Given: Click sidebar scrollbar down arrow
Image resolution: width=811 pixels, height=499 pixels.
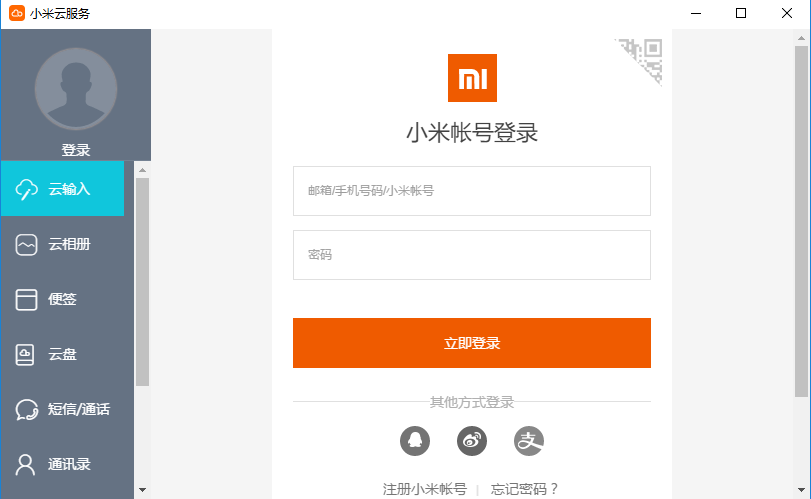Looking at the screenshot, I should click(142, 490).
